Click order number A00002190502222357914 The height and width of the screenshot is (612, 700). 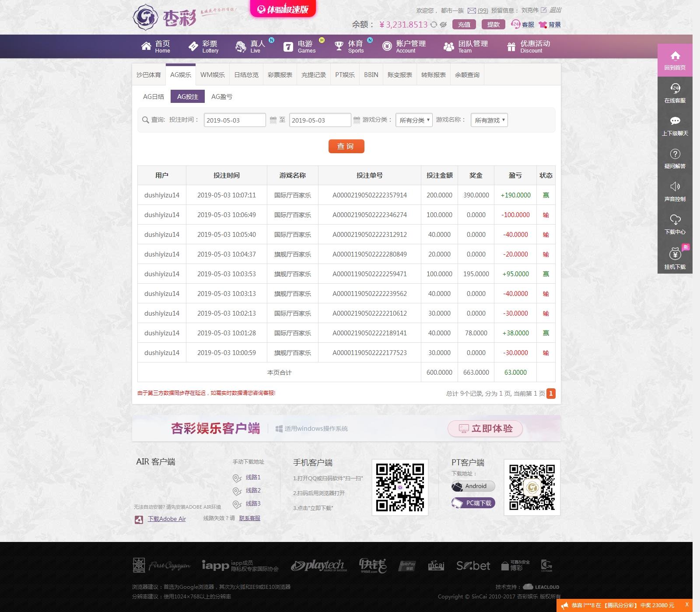(x=370, y=195)
